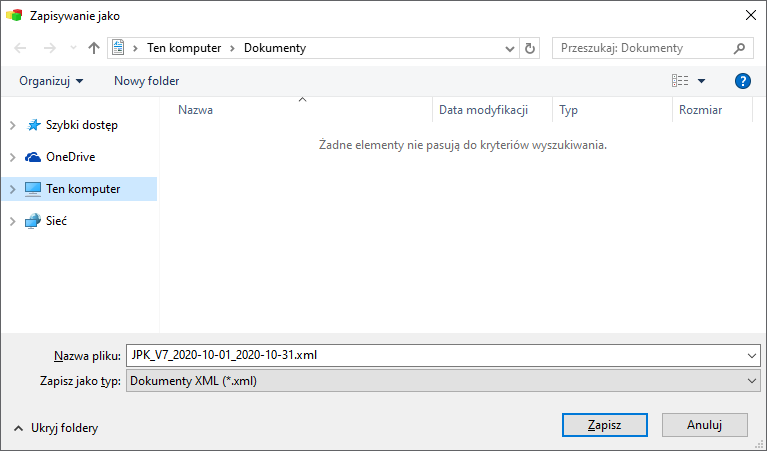This screenshot has width=767, height=451.
Task: Click the Przeszukaj: Dokumenty search field
Action: tap(645, 48)
